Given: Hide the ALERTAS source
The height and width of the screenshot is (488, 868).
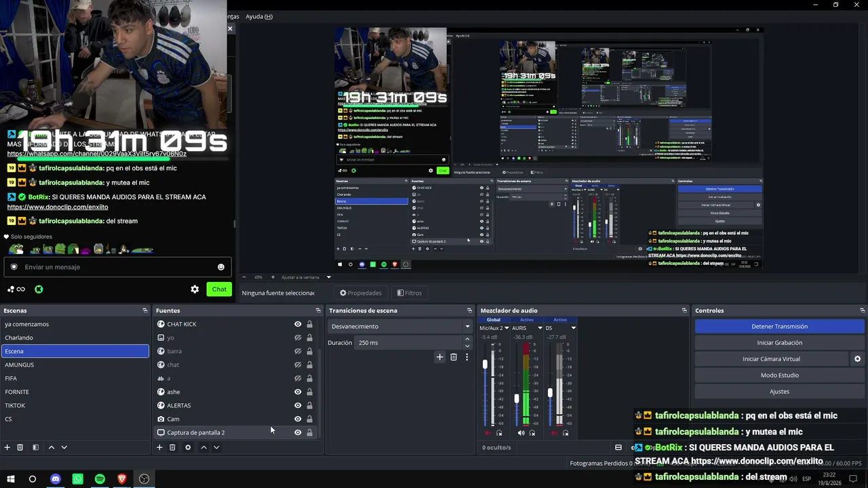Looking at the screenshot, I should point(298,405).
